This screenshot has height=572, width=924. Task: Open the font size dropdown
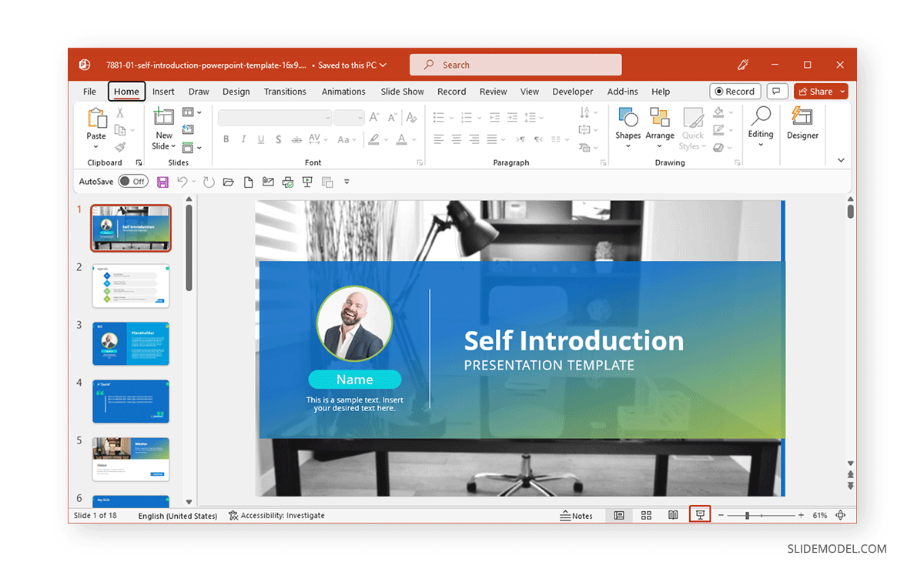(x=361, y=117)
